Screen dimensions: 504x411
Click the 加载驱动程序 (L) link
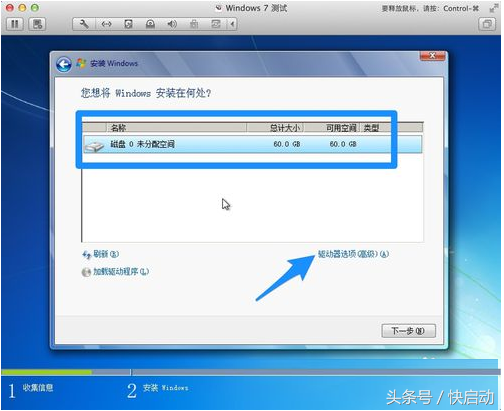coord(121,272)
